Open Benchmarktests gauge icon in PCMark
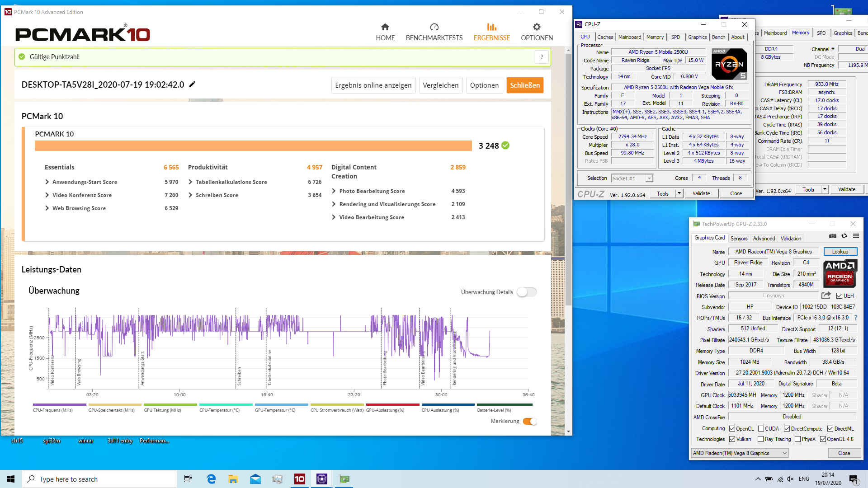The height and width of the screenshot is (488, 868). click(434, 27)
